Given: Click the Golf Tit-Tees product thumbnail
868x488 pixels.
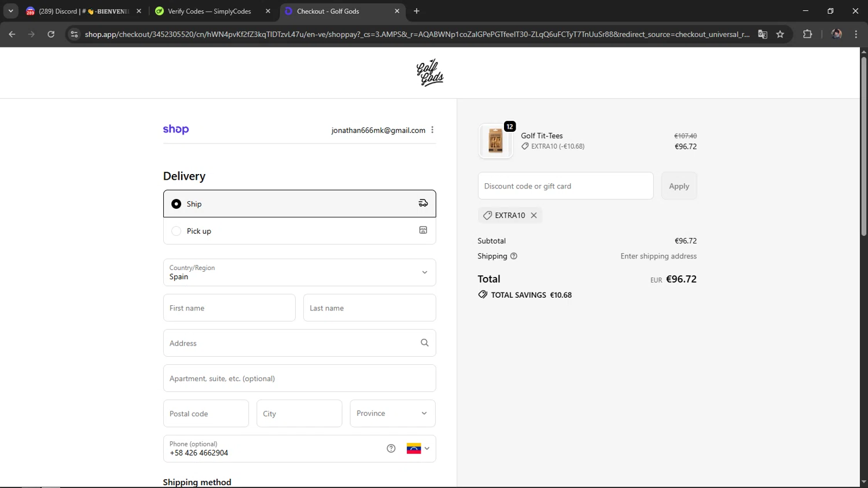Looking at the screenshot, I should (x=495, y=141).
